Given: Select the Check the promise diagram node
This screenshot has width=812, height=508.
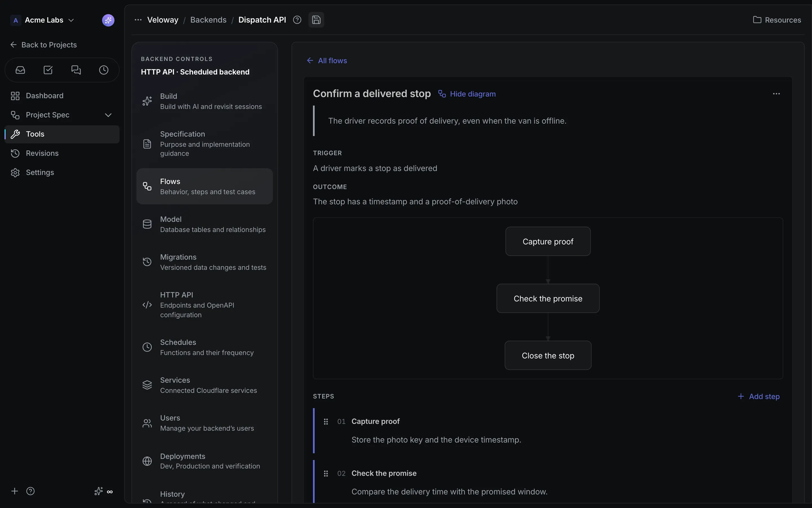Looking at the screenshot, I should click(x=548, y=298).
